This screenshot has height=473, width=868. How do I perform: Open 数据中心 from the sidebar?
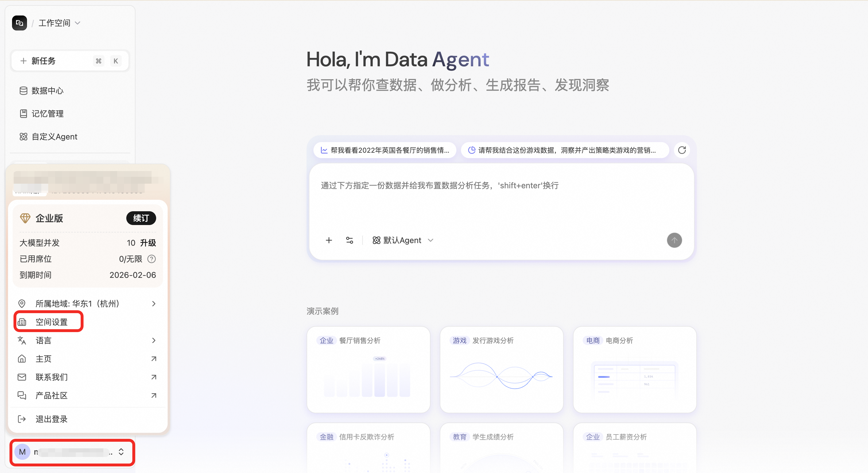coord(47,91)
